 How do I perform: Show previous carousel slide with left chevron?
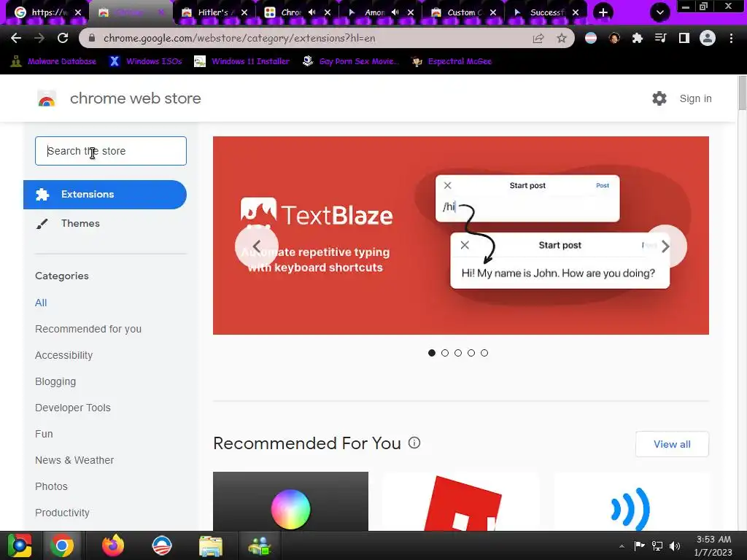tap(256, 246)
